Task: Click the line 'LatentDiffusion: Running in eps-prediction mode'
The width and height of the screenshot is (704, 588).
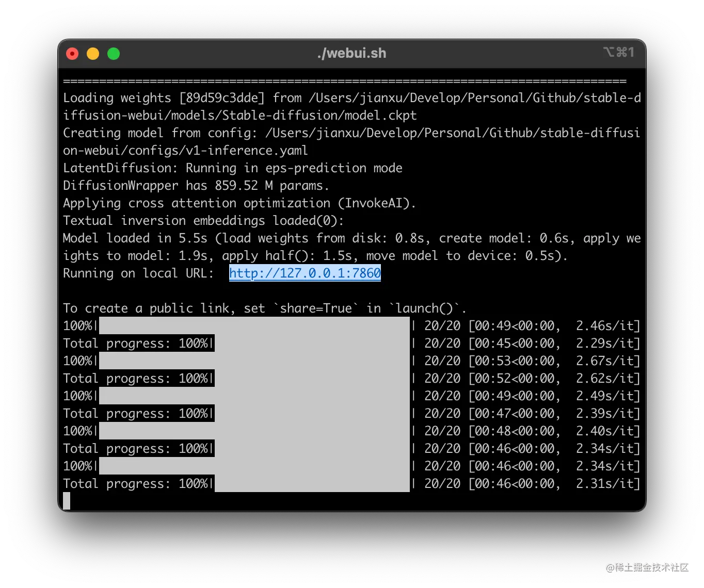Action: click(x=233, y=168)
